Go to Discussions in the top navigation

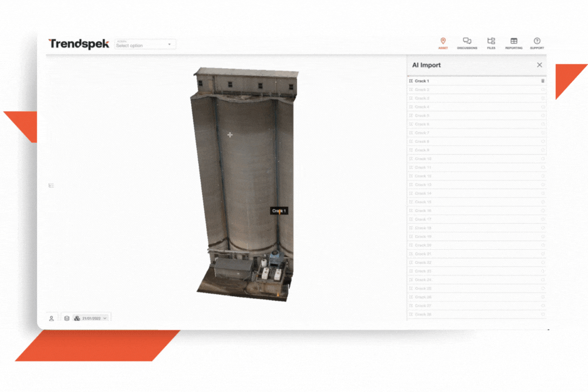pyautogui.click(x=467, y=43)
